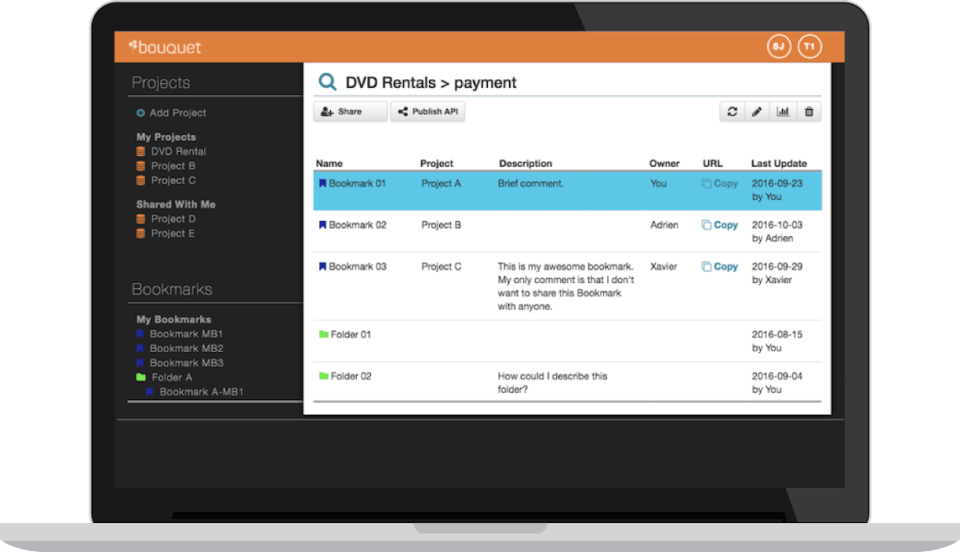This screenshot has width=960, height=552.
Task: Click 2016-08-15 last update date
Action: point(777,335)
